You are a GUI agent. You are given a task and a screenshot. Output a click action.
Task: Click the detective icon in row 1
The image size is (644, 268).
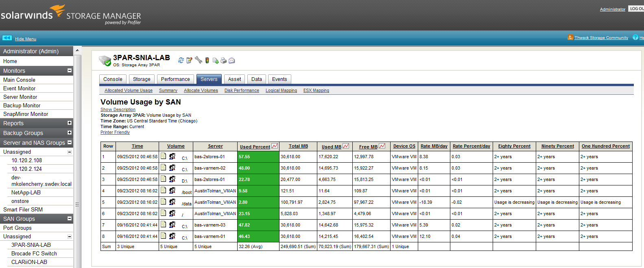(172, 156)
